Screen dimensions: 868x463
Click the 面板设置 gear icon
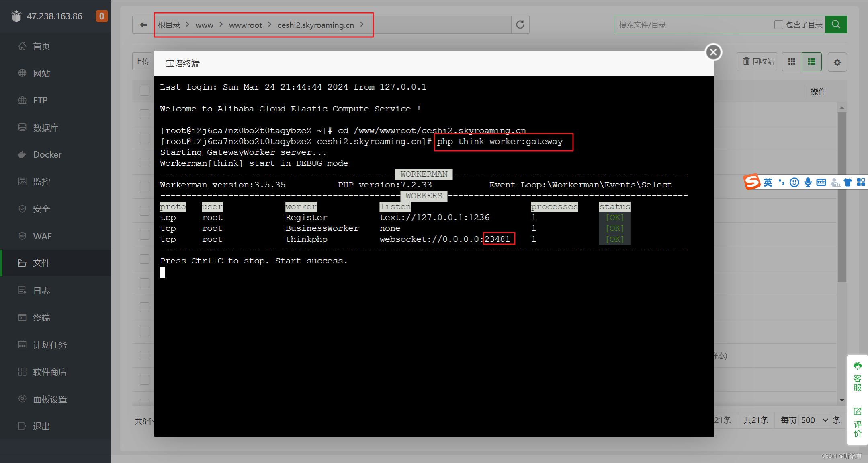point(23,399)
